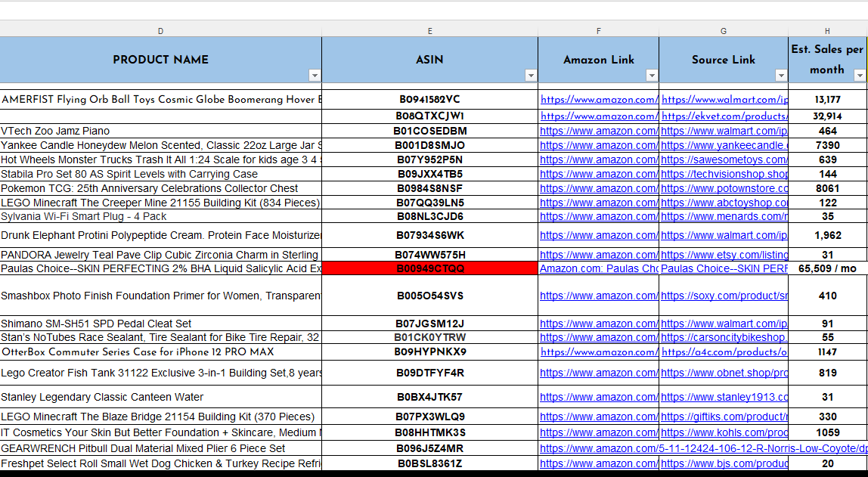Screen dimensions: 868x477
Task: Select ASIN cell B07QQ39LN5
Action: pyautogui.click(x=429, y=203)
